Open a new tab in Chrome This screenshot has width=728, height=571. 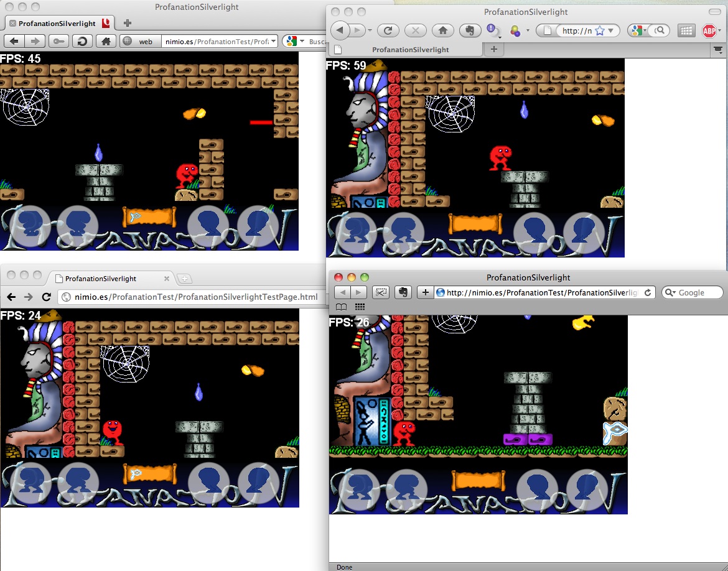coord(184,279)
